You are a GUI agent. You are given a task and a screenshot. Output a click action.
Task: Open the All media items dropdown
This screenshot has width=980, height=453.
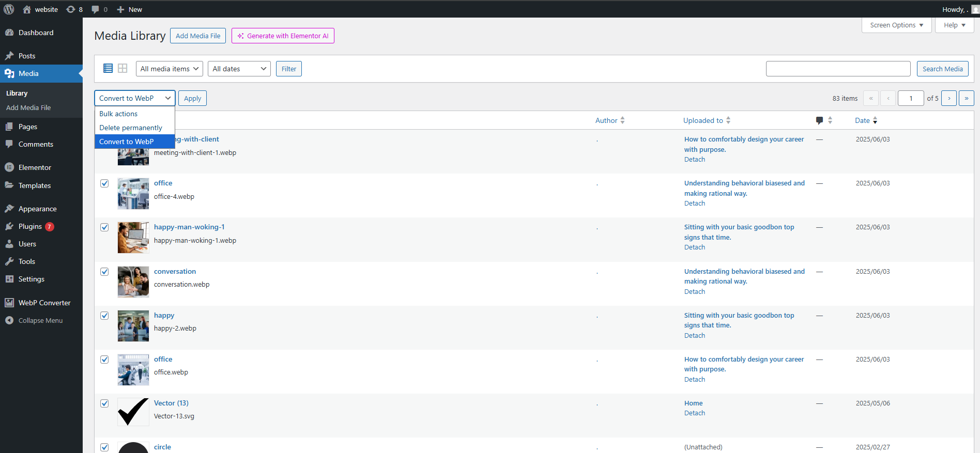170,69
